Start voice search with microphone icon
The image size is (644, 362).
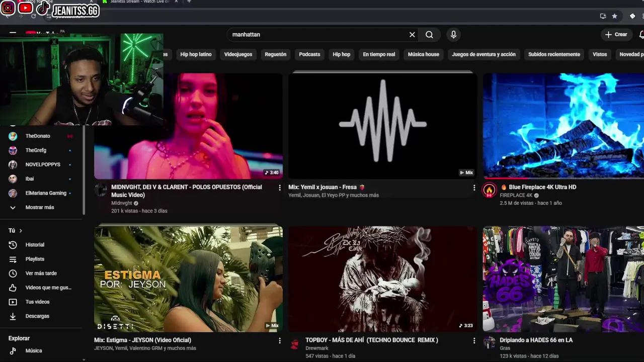[453, 35]
